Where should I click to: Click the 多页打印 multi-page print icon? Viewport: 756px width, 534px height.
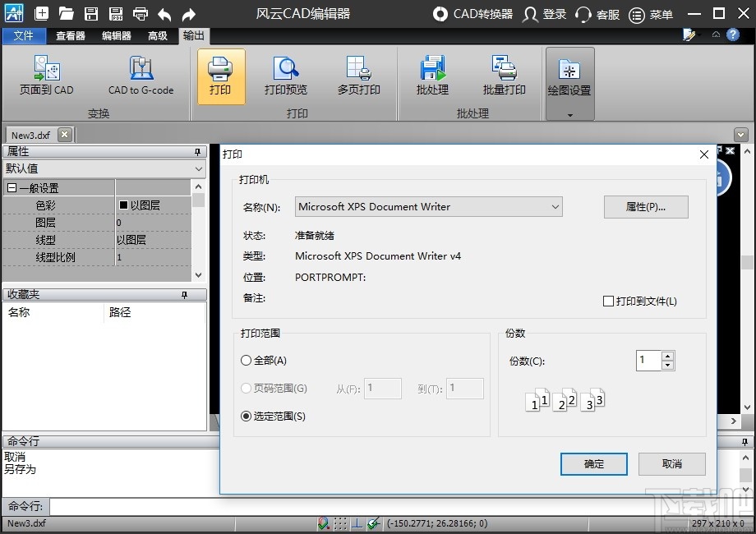pos(359,76)
